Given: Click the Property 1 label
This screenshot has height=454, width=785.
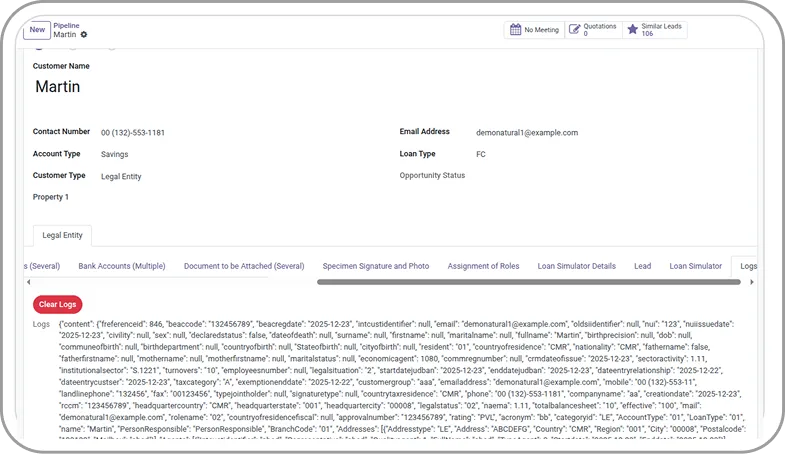Looking at the screenshot, I should (51, 197).
